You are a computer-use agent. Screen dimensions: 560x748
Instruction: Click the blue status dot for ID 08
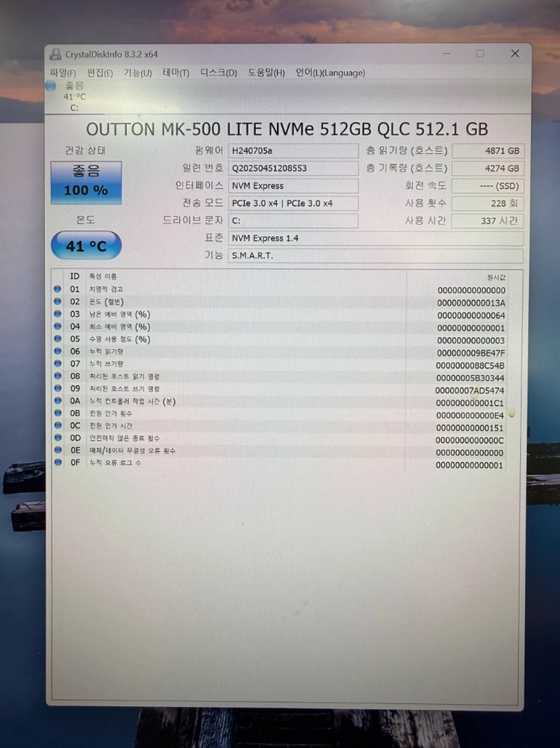coord(57,376)
